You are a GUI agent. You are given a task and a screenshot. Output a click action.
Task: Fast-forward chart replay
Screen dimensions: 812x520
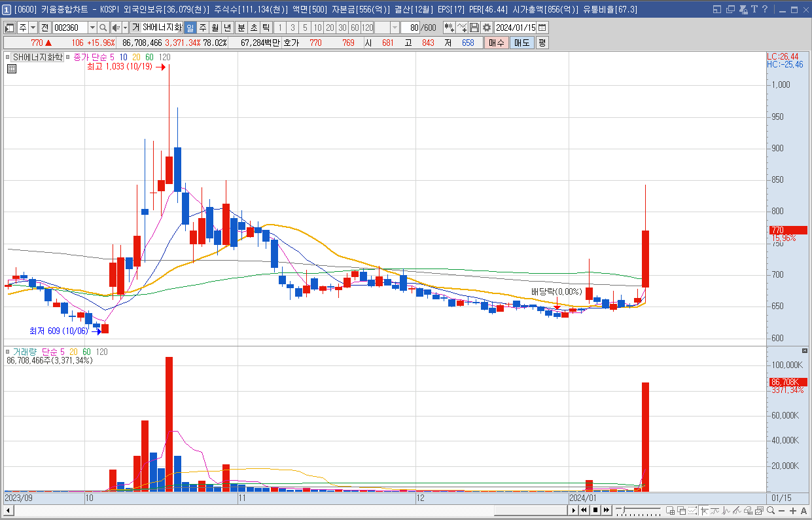(606, 510)
